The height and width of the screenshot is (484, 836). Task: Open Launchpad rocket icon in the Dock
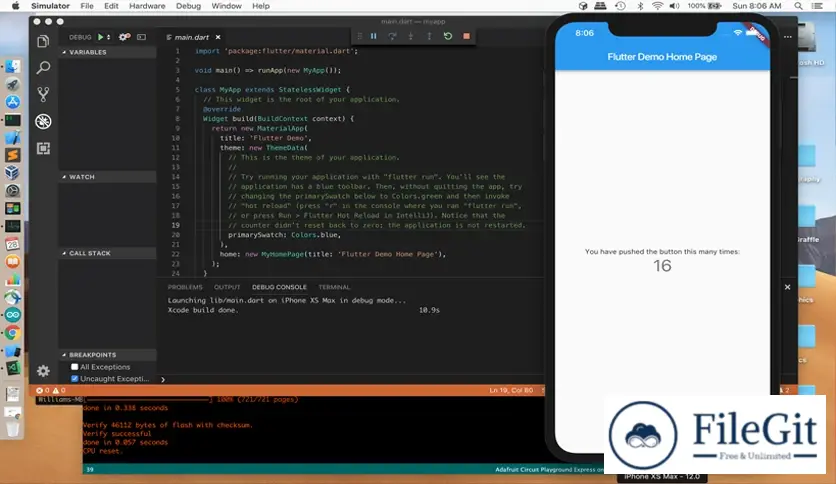click(x=13, y=84)
